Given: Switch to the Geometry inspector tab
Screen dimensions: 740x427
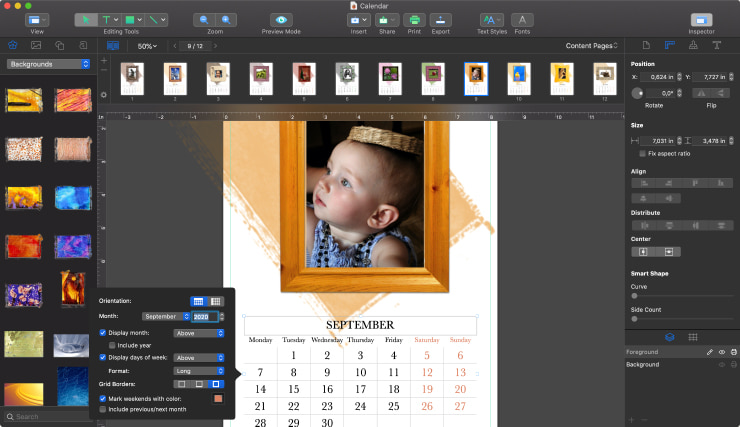Looking at the screenshot, I should (670, 45).
